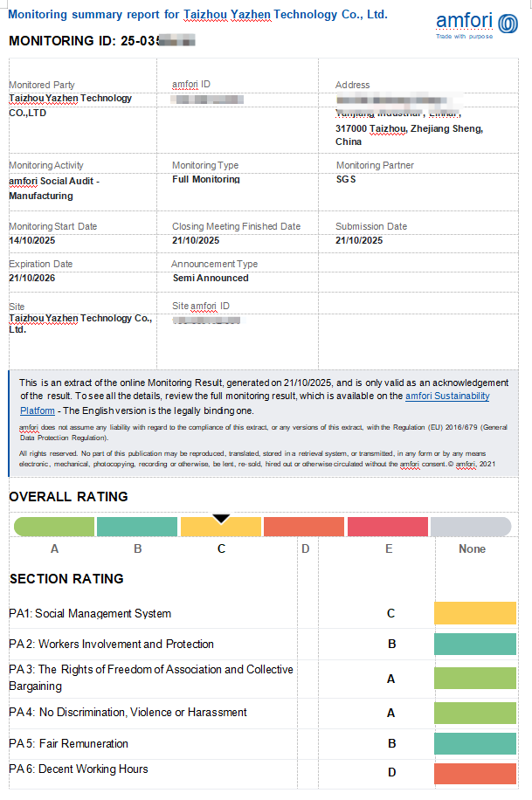
Task: Click the amfori ID label in the top row
Action: [191, 84]
